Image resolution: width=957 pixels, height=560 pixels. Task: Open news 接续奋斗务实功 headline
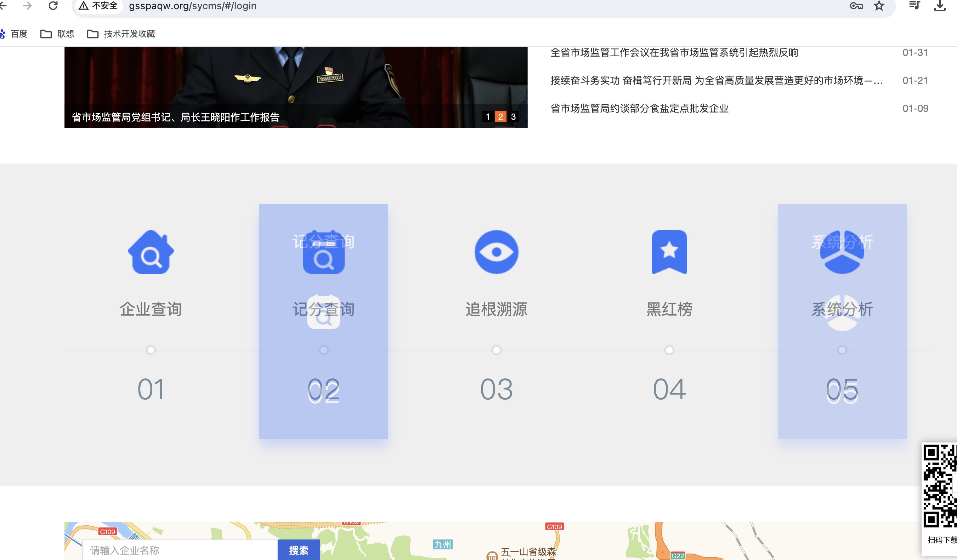point(716,80)
